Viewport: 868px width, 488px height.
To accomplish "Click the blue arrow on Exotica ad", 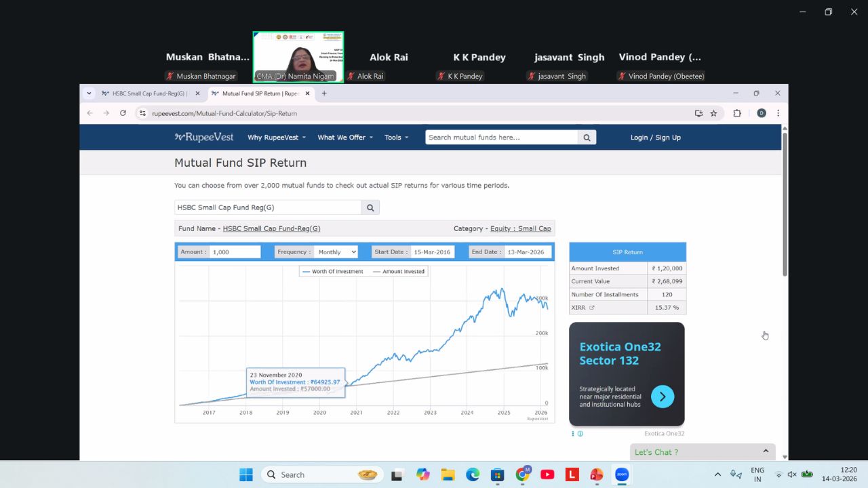I will coord(663,396).
